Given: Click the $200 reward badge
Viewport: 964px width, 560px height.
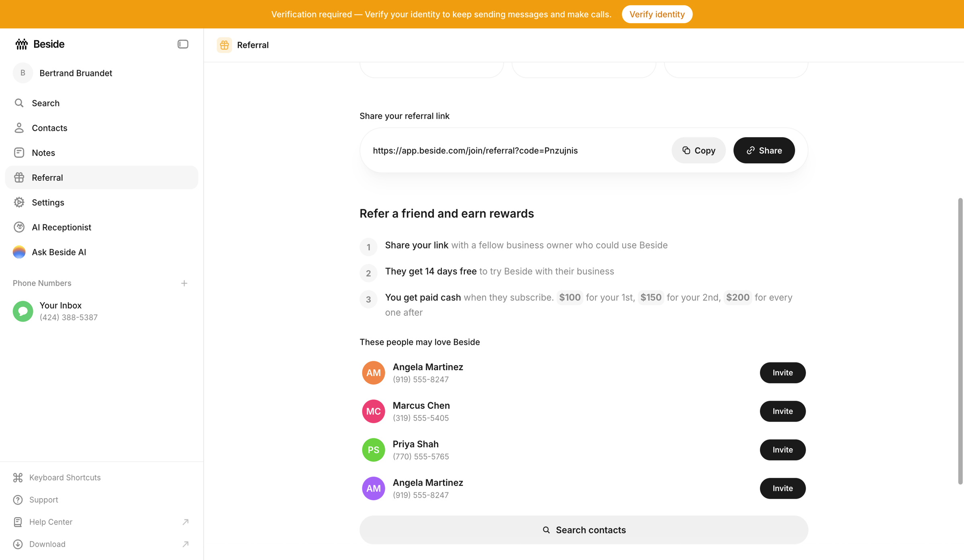Looking at the screenshot, I should point(737,297).
